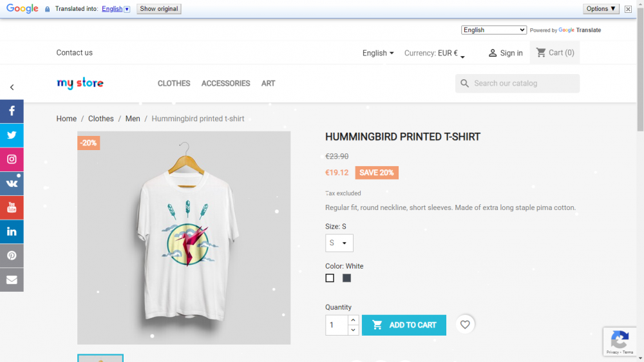Image resolution: width=644 pixels, height=362 pixels.
Task: Click the Twitter sidebar icon
Action: [x=12, y=135]
